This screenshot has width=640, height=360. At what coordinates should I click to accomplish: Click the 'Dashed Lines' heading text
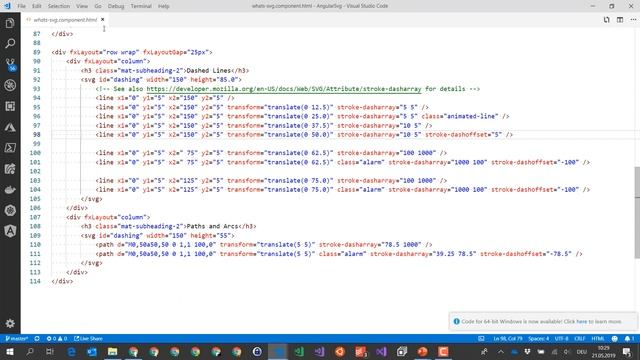pyautogui.click(x=209, y=71)
